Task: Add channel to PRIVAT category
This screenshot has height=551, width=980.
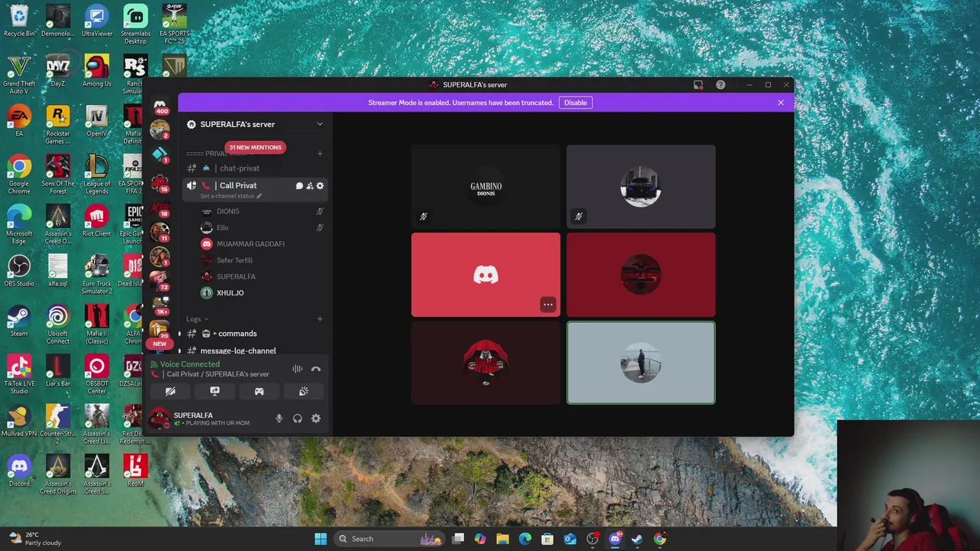Action: click(320, 154)
